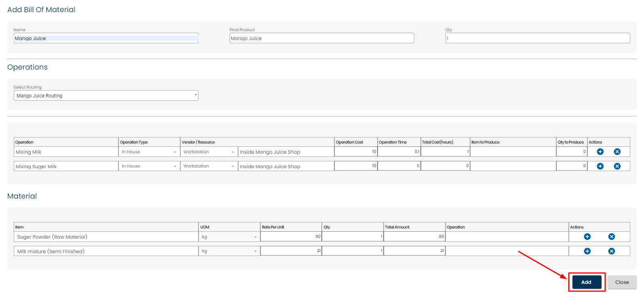Edit Qty to Produce for Mixing Suger Milk
Screen dimensions: 644x294
tap(572, 166)
